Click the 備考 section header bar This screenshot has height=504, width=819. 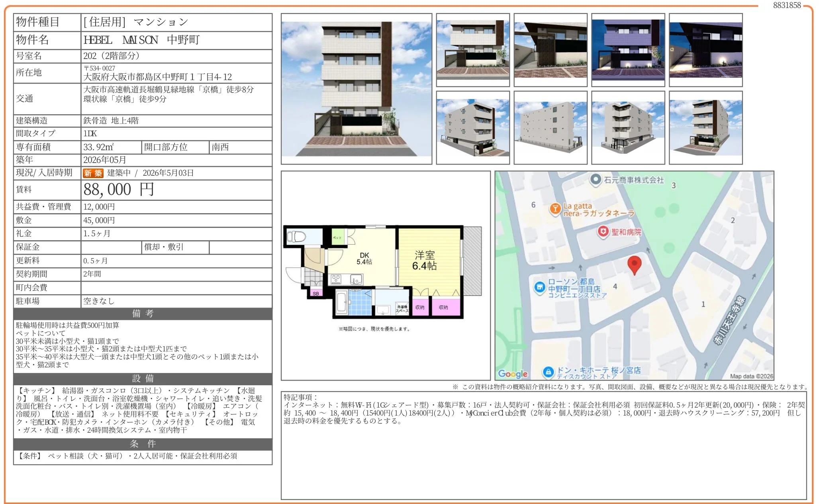pyautogui.click(x=143, y=314)
